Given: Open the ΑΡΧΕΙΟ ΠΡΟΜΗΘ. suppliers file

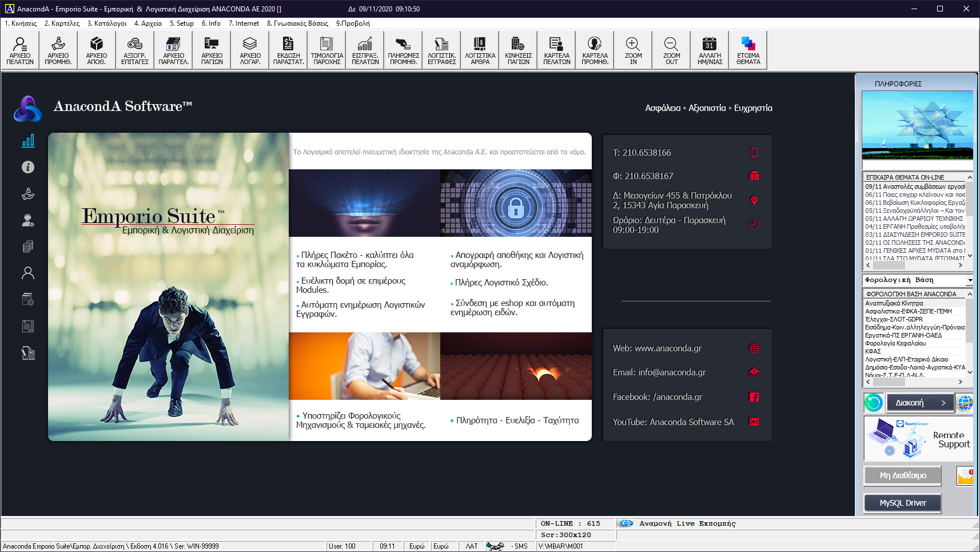Looking at the screenshot, I should coord(58,50).
